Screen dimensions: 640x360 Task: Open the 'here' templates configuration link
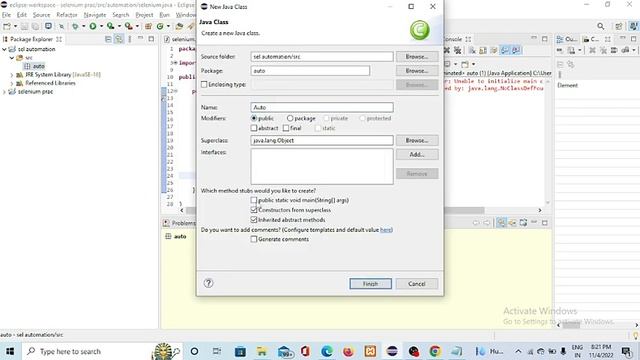pyautogui.click(x=386, y=230)
